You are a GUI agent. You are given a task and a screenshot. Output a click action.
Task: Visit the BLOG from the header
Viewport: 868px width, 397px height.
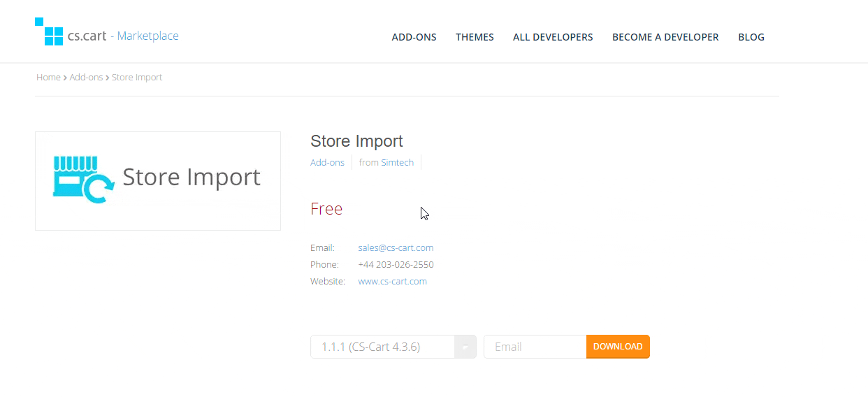[751, 37]
